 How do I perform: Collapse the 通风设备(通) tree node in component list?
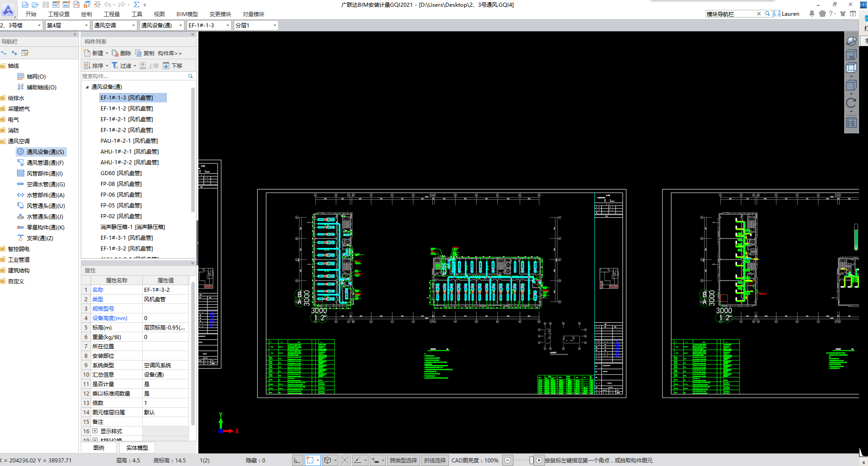pyautogui.click(x=87, y=87)
